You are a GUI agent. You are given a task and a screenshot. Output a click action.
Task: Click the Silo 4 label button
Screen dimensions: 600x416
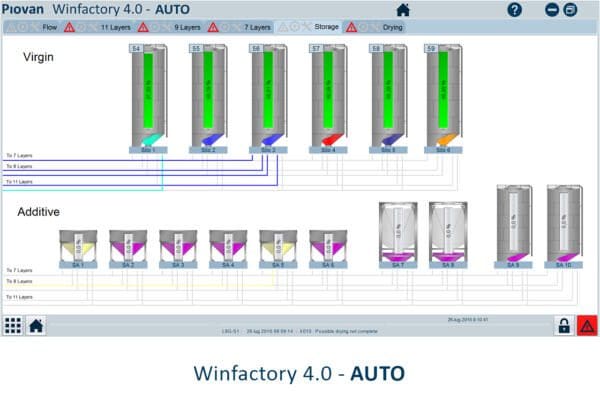pyautogui.click(x=328, y=150)
